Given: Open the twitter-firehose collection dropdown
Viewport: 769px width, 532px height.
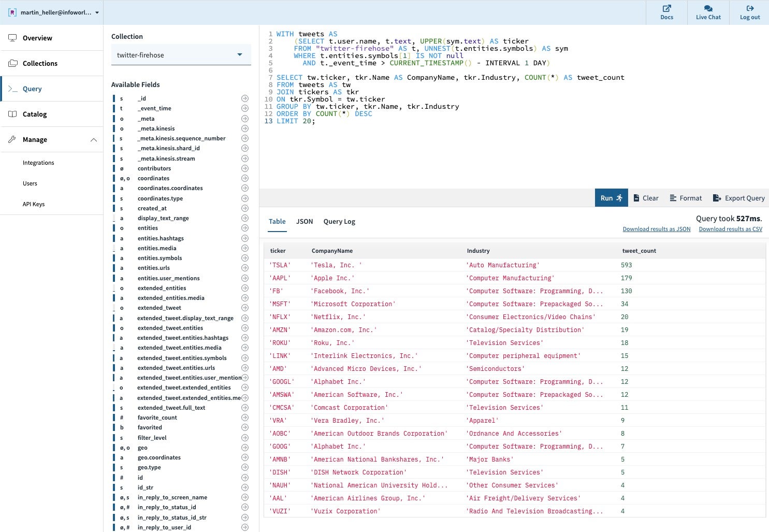Looking at the screenshot, I should pos(181,55).
